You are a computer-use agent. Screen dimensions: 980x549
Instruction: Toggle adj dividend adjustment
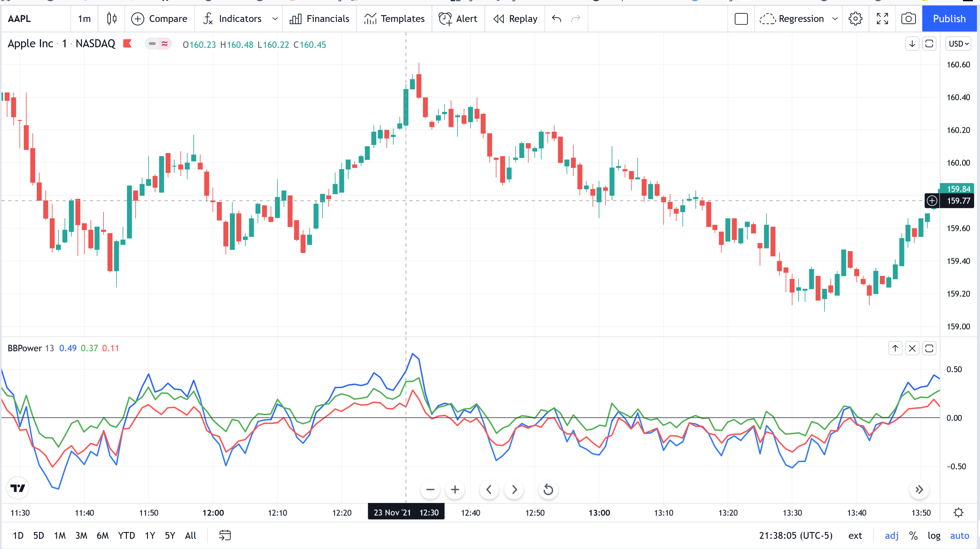point(891,536)
